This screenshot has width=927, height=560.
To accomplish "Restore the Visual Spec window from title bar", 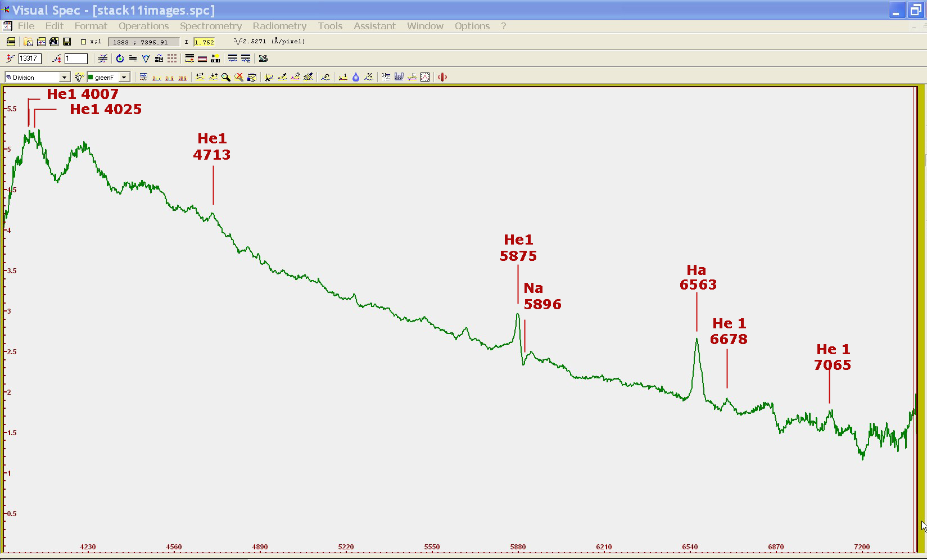I will (x=916, y=10).
